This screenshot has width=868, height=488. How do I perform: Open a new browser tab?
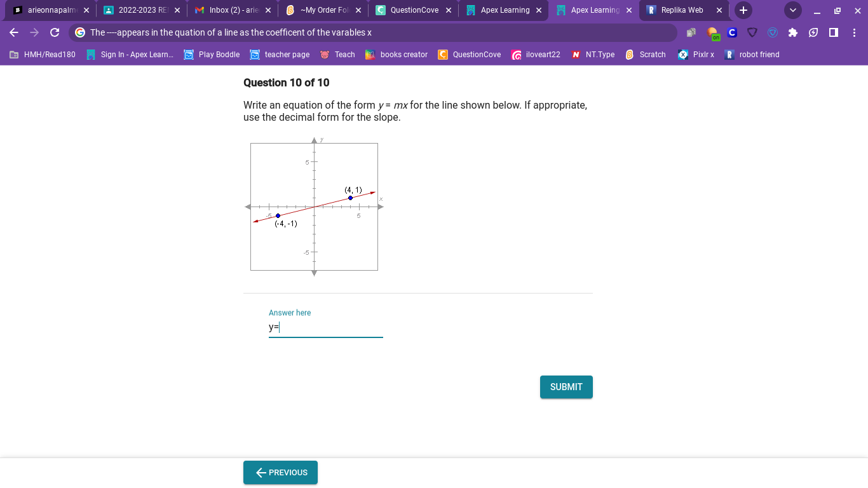click(743, 10)
